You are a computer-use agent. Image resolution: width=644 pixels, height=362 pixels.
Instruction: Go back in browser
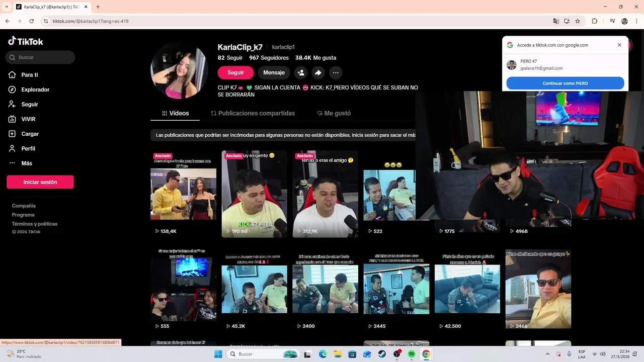point(8,21)
